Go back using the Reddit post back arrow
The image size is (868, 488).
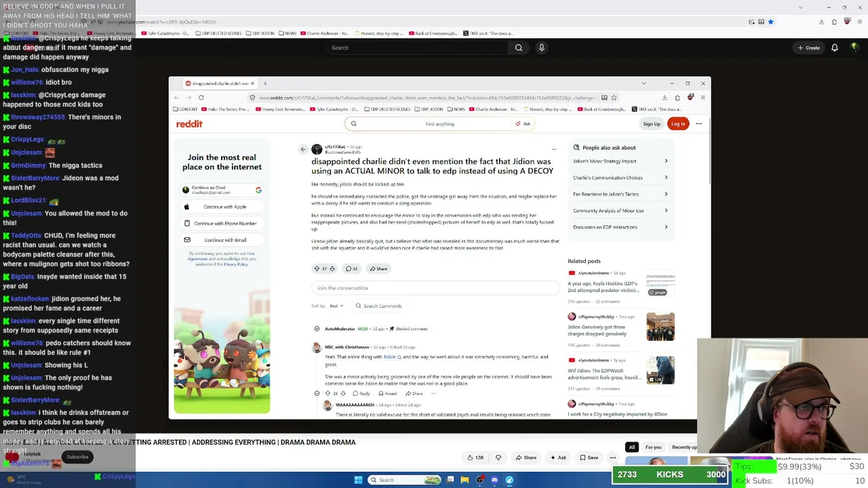point(303,149)
